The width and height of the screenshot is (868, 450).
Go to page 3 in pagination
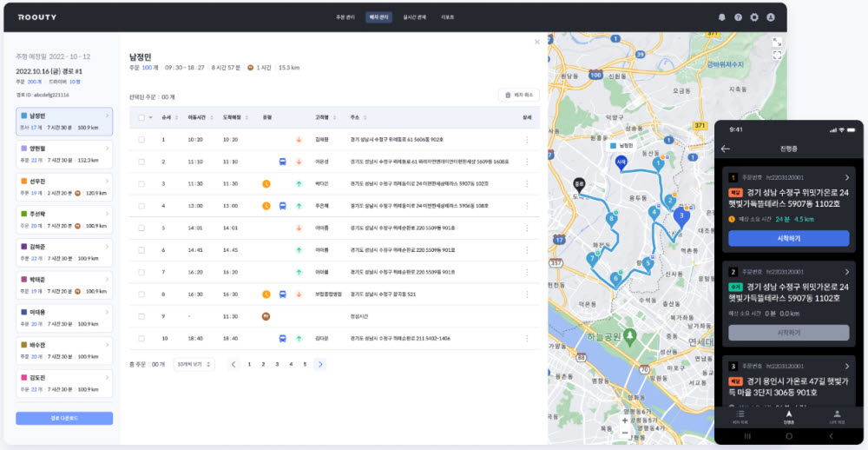pyautogui.click(x=277, y=364)
